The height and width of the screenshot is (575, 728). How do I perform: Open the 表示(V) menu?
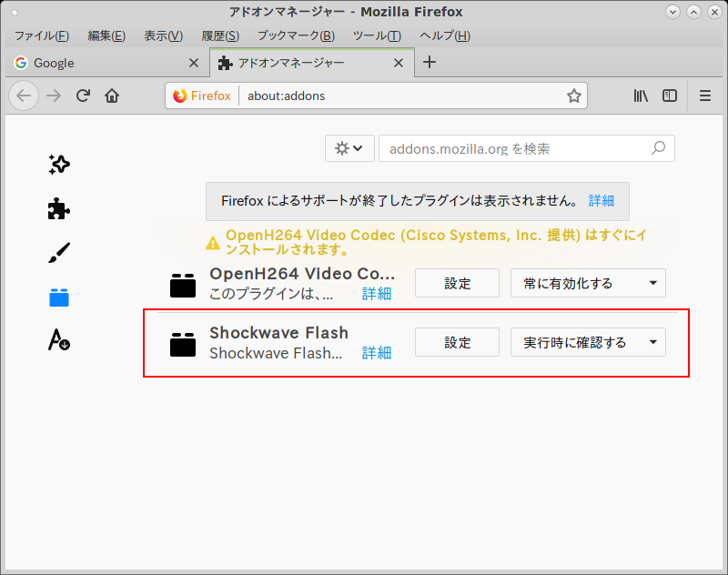click(x=164, y=35)
